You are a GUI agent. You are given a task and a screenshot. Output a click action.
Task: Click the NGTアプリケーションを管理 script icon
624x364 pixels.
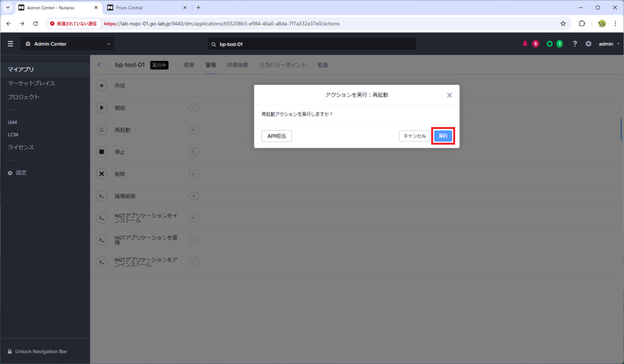[x=102, y=240]
